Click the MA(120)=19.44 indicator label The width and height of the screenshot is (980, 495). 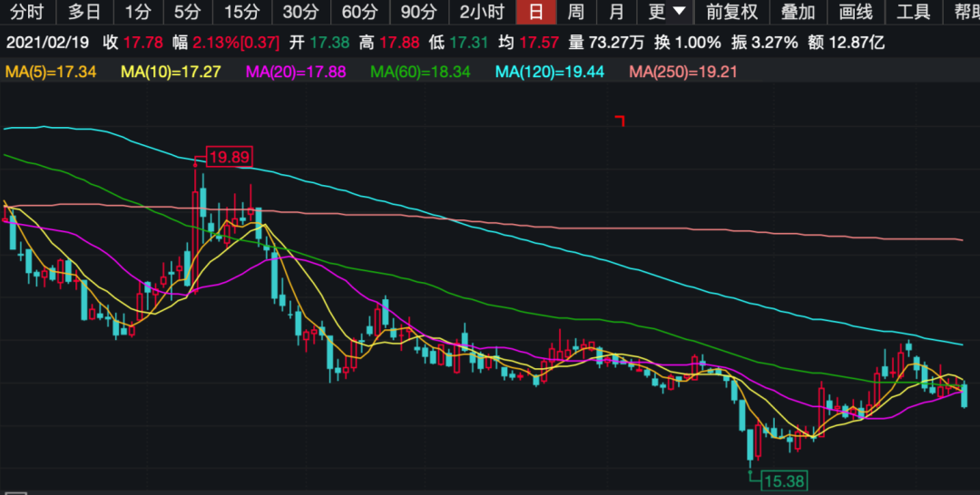pyautogui.click(x=549, y=72)
